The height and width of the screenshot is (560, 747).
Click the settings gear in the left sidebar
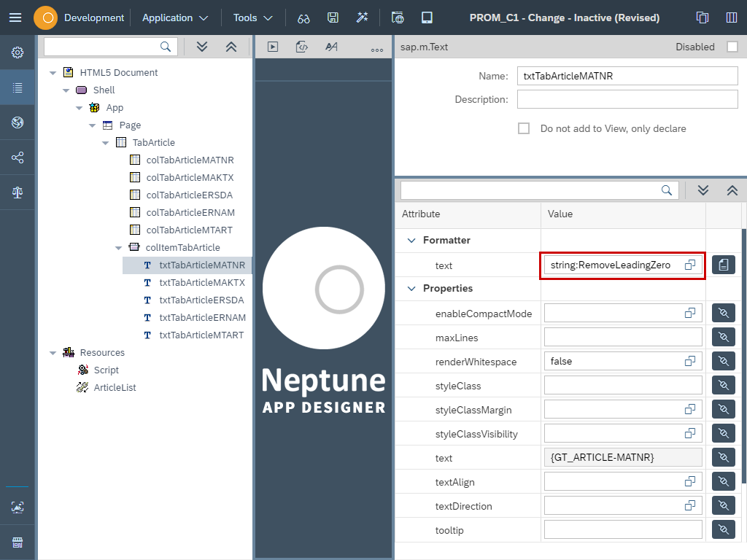(18, 52)
